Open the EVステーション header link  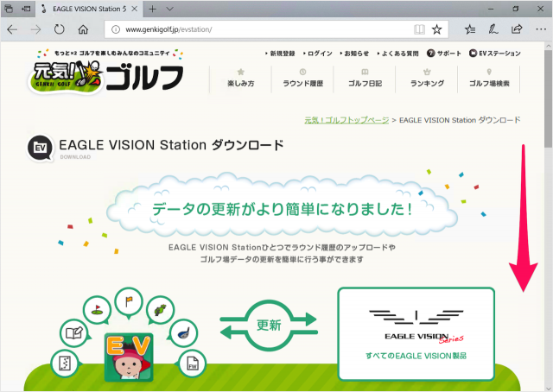(495, 54)
